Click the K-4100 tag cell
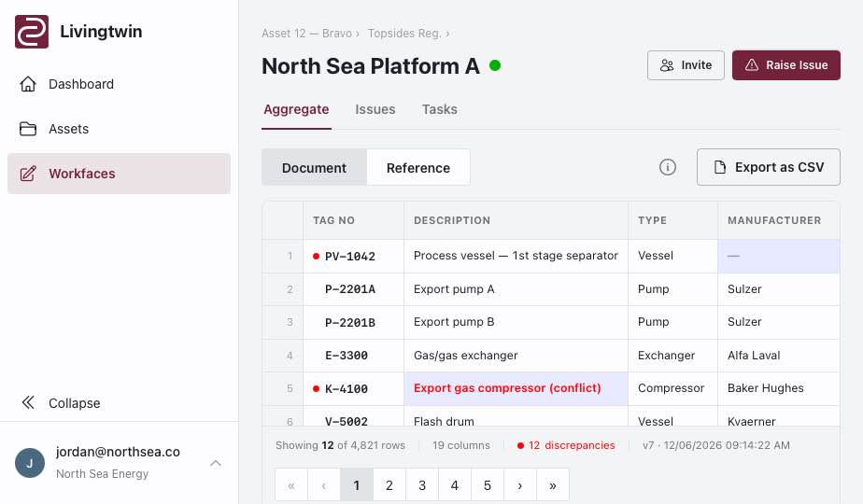This screenshot has height=504, width=863. [x=353, y=388]
